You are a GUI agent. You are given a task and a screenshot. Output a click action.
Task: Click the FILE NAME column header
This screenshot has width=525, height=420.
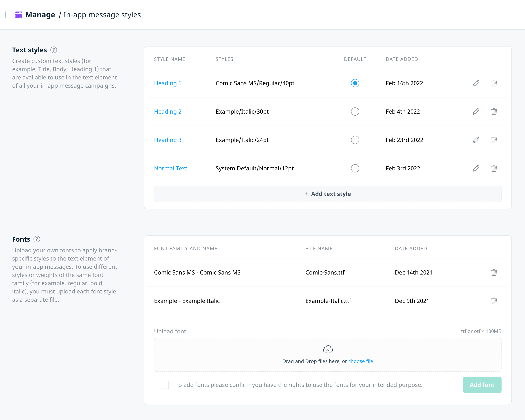pyautogui.click(x=319, y=249)
